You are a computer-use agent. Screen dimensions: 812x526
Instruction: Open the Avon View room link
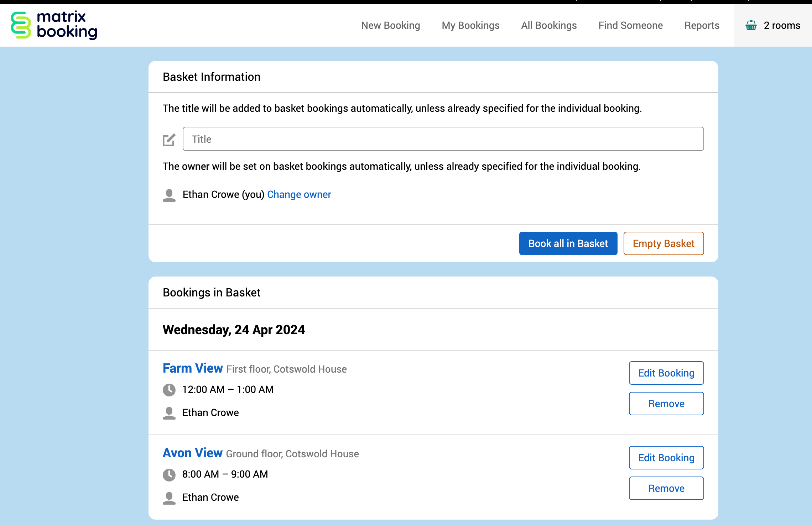[193, 453]
